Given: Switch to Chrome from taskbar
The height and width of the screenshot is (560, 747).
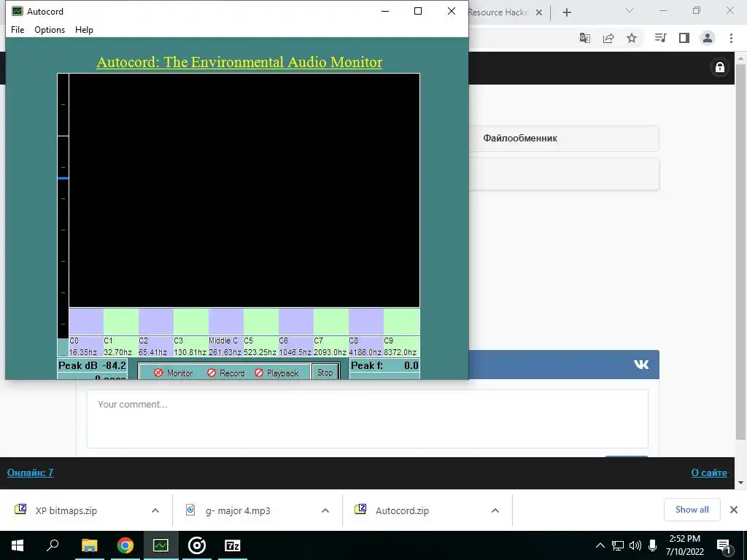Looking at the screenshot, I should point(125,545).
